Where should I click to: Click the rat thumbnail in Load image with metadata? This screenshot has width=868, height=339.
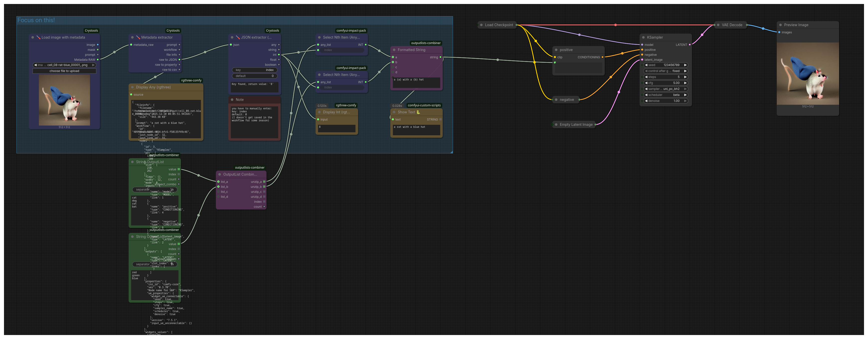tap(64, 100)
